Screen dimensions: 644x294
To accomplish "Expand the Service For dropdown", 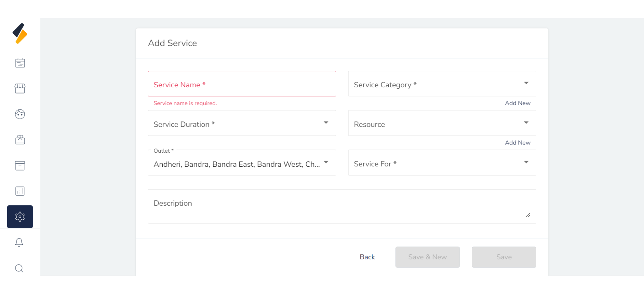I will point(442,163).
